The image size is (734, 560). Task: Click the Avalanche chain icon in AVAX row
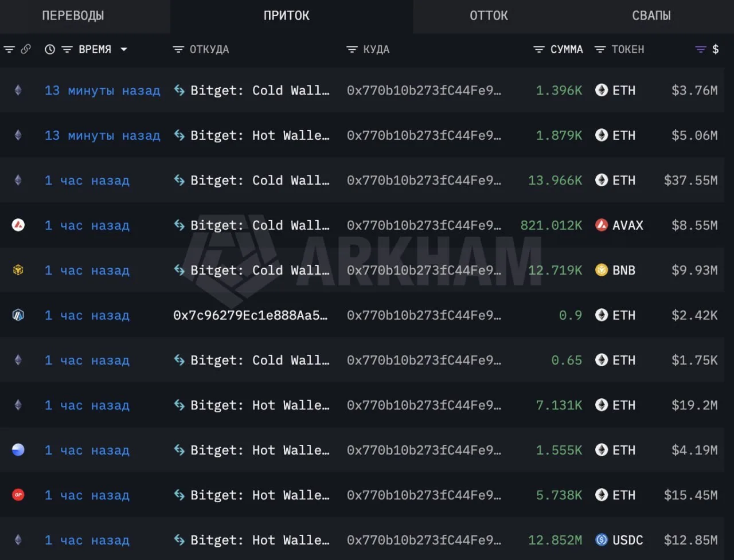point(18,225)
